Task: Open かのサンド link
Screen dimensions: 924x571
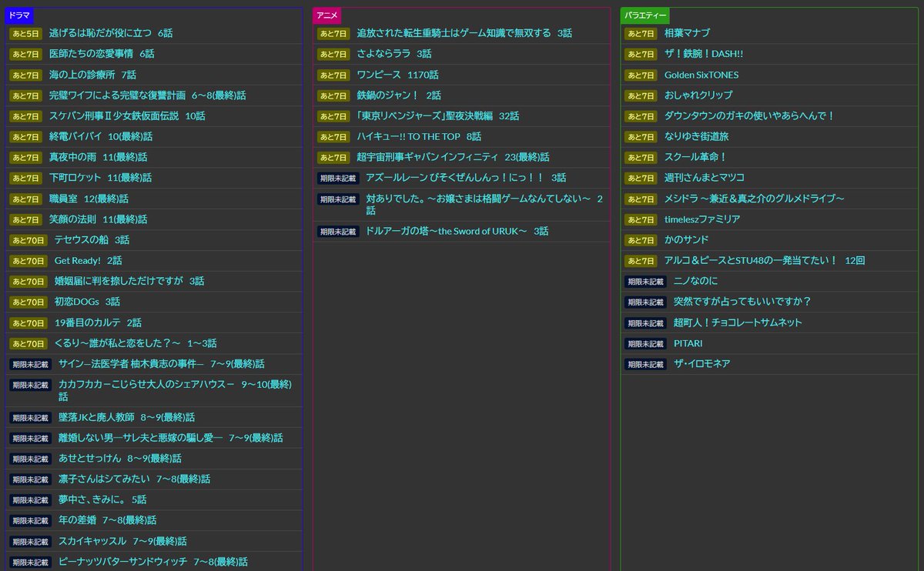Action: (x=687, y=240)
